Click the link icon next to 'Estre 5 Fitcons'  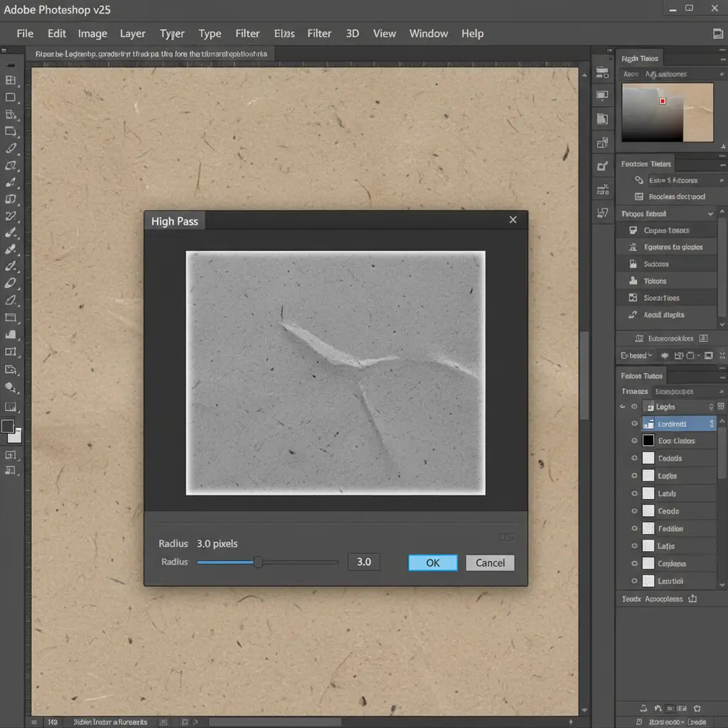[x=640, y=181]
